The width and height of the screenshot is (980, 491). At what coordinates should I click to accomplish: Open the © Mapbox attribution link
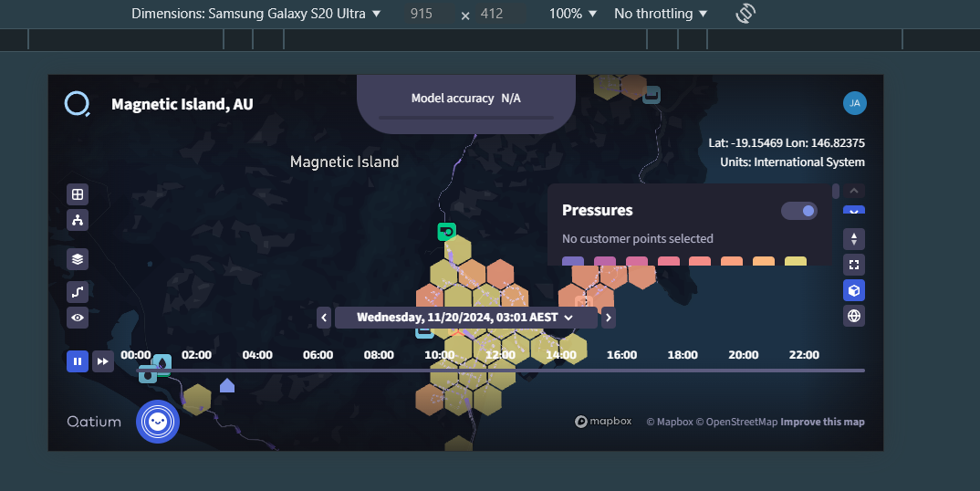[x=670, y=422]
